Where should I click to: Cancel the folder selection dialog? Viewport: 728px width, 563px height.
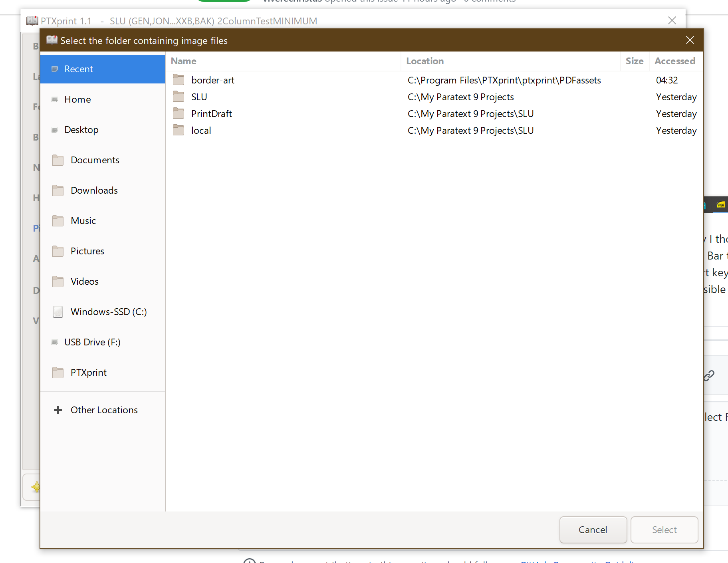pos(593,529)
